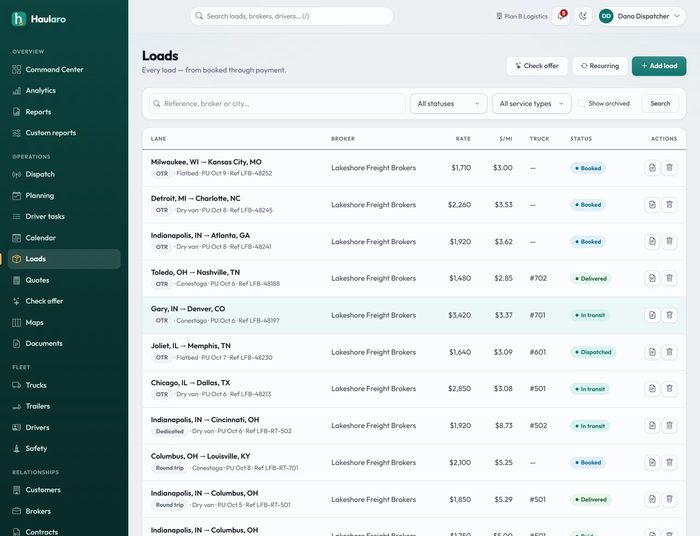Click truck #702 in Toledo row
The width and height of the screenshot is (700, 536).
pos(538,278)
